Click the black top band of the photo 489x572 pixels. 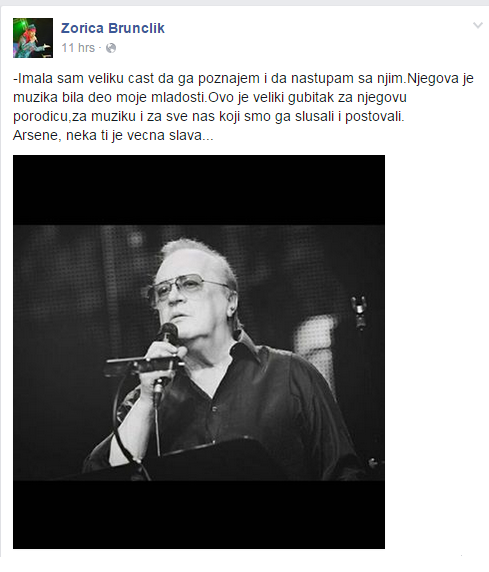pos(199,190)
